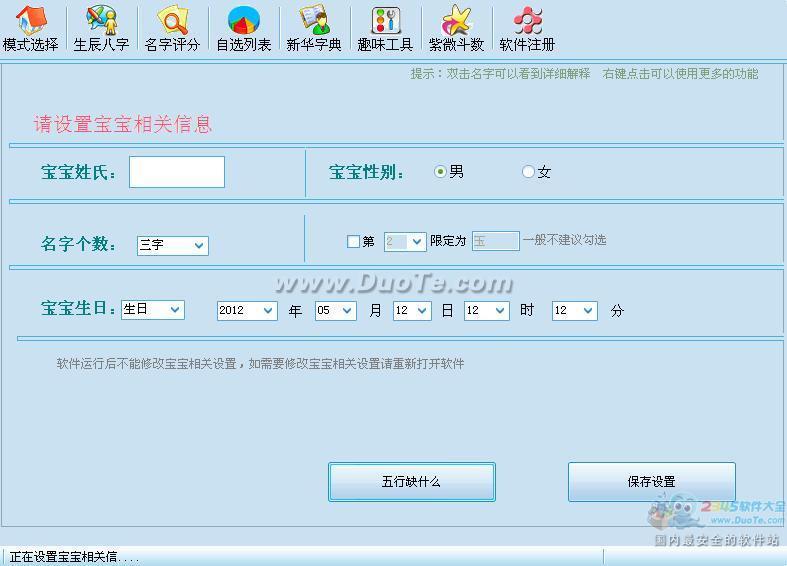
Task: Click the 宝宝姓氏 text input field
Action: (177, 172)
